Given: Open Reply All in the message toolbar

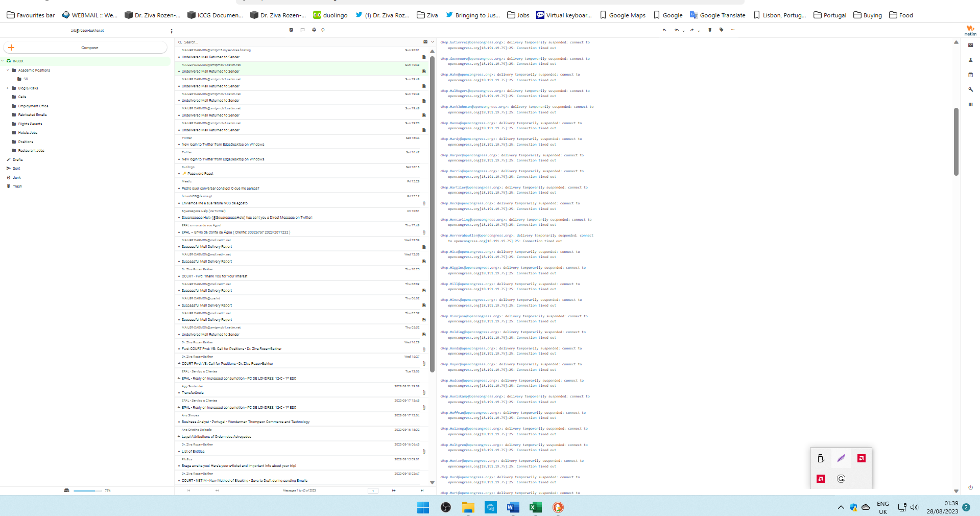Looking at the screenshot, I should click(x=676, y=30).
